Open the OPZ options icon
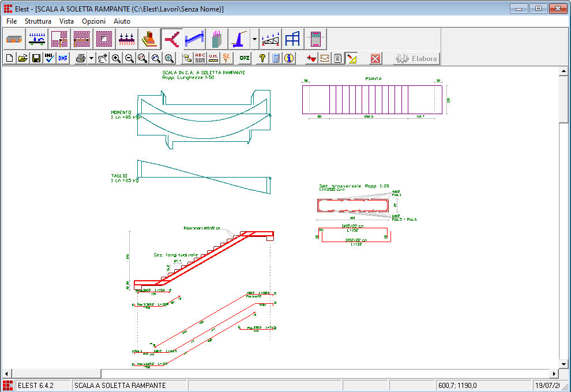The height and width of the screenshot is (392, 571). [245, 58]
